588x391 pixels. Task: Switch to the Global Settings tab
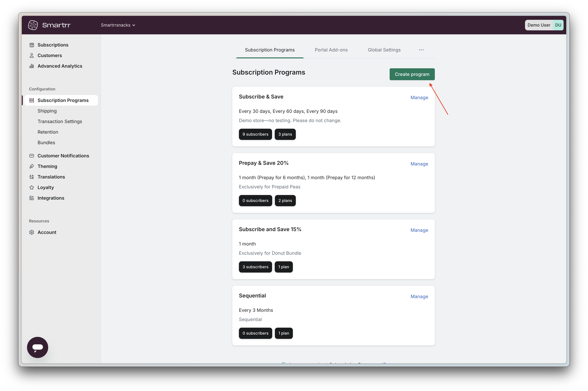(384, 50)
